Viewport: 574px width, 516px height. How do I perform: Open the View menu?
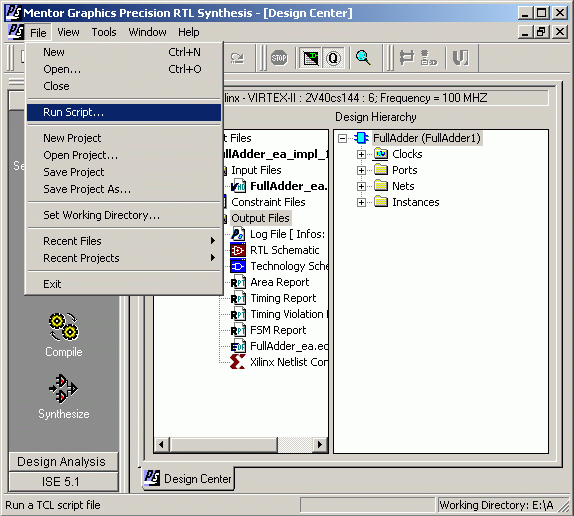pyautogui.click(x=68, y=32)
